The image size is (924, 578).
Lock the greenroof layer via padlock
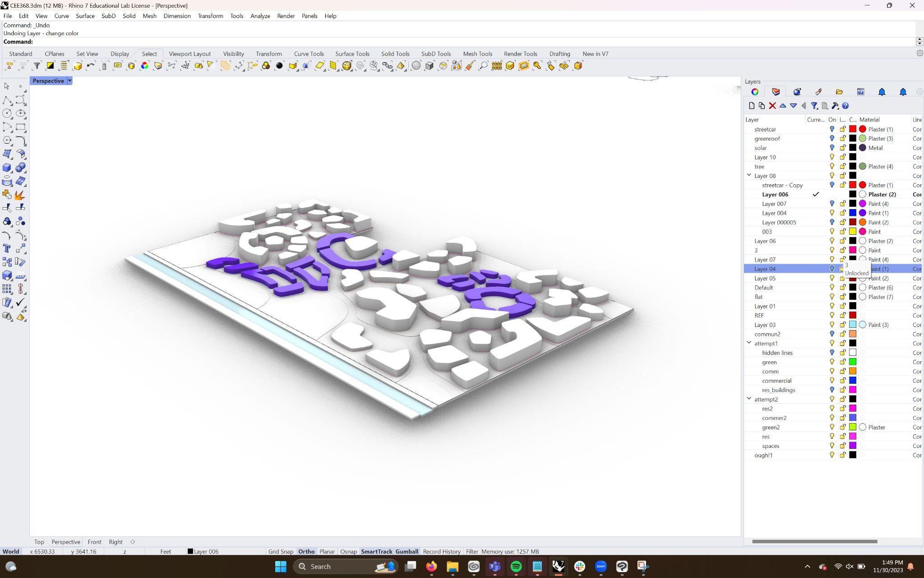click(x=842, y=139)
